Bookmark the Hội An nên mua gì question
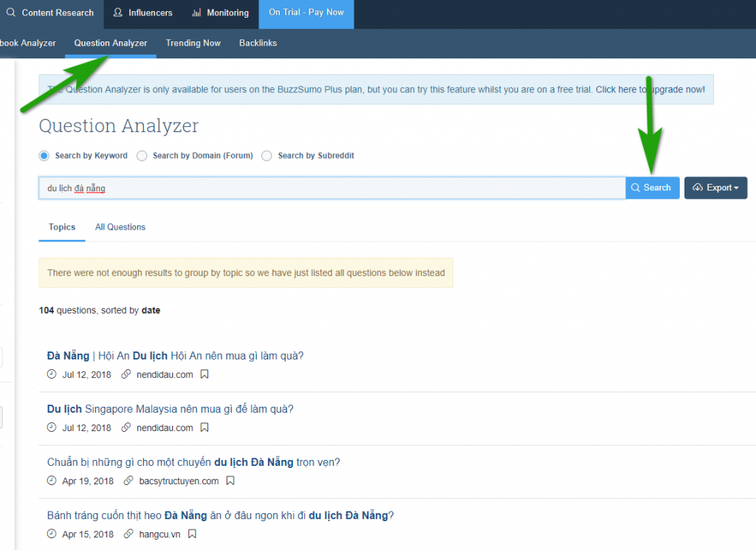This screenshot has width=756, height=550. pos(205,374)
